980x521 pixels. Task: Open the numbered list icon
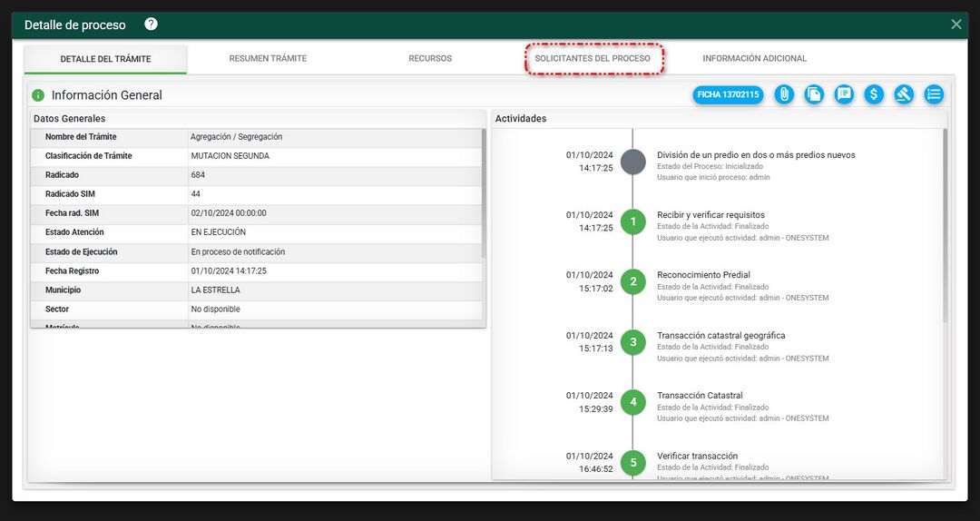[x=934, y=94]
